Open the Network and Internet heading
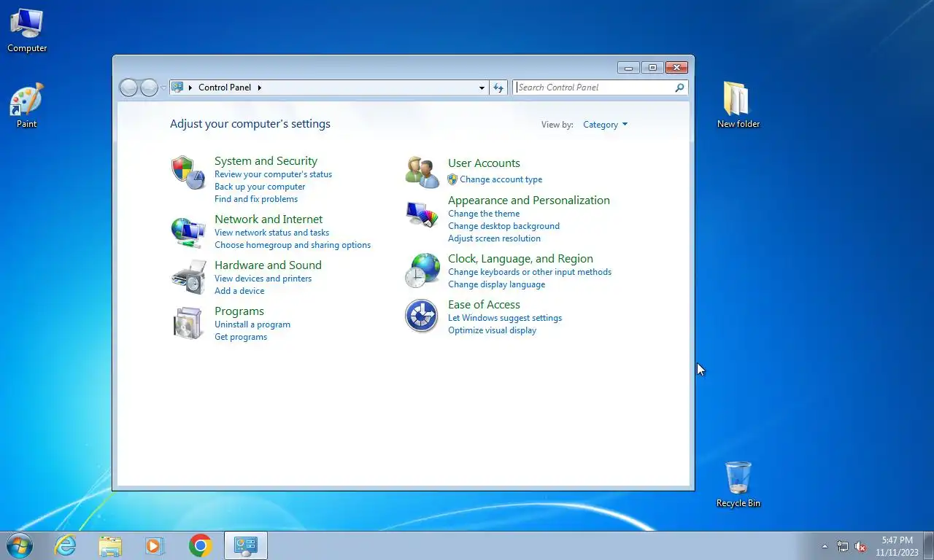Screen dimensions: 934x560 [269, 219]
